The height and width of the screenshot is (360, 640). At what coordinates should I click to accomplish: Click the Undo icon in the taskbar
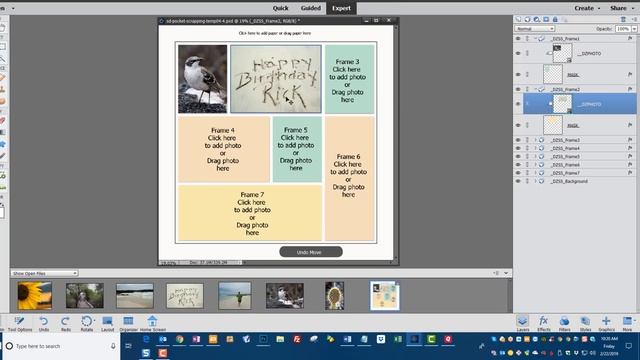point(44,323)
